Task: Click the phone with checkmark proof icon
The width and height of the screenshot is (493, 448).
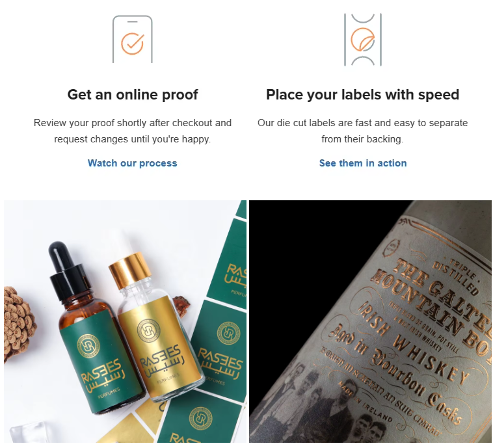Action: pos(133,39)
